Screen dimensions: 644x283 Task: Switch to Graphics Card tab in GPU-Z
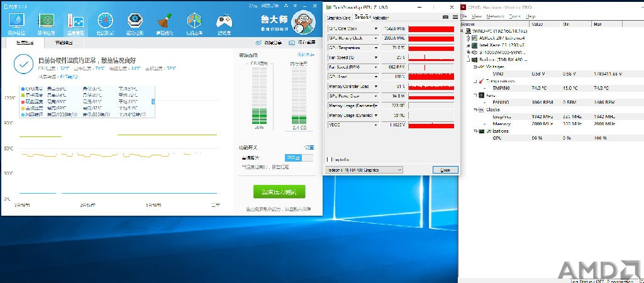338,18
